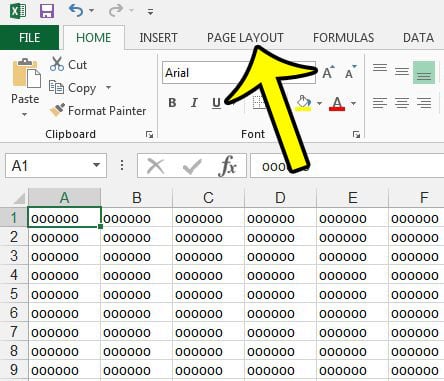Screen dimensions: 444x381
Task: Click the Insert Function fx icon
Action: click(x=228, y=165)
